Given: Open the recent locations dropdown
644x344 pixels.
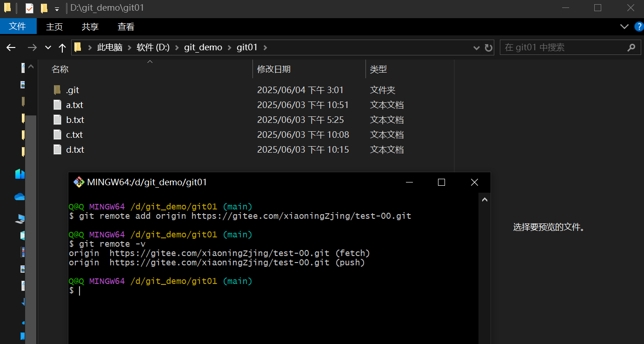Looking at the screenshot, I should pyautogui.click(x=48, y=47).
